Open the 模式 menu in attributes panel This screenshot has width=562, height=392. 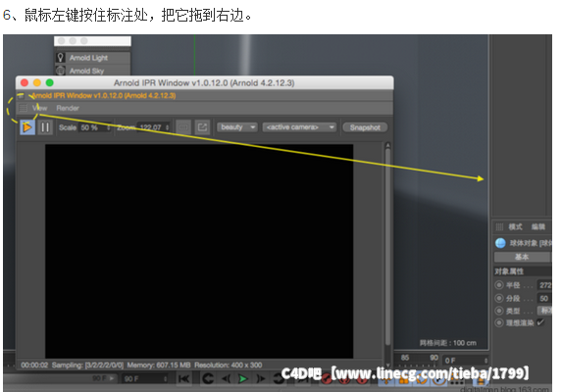(x=515, y=227)
